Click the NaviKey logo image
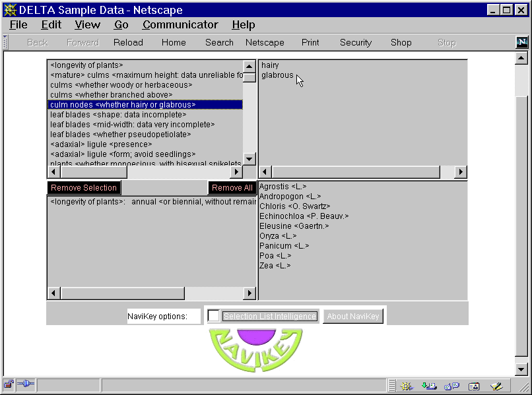 (256, 349)
